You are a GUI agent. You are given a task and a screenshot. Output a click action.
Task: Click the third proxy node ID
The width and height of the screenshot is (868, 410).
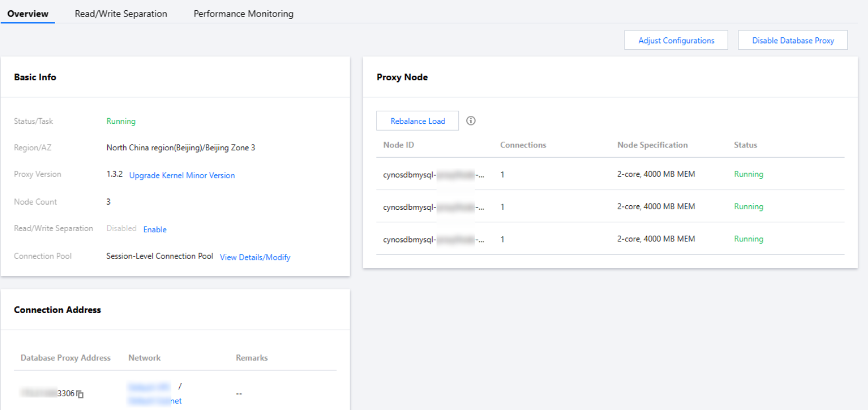click(x=434, y=239)
